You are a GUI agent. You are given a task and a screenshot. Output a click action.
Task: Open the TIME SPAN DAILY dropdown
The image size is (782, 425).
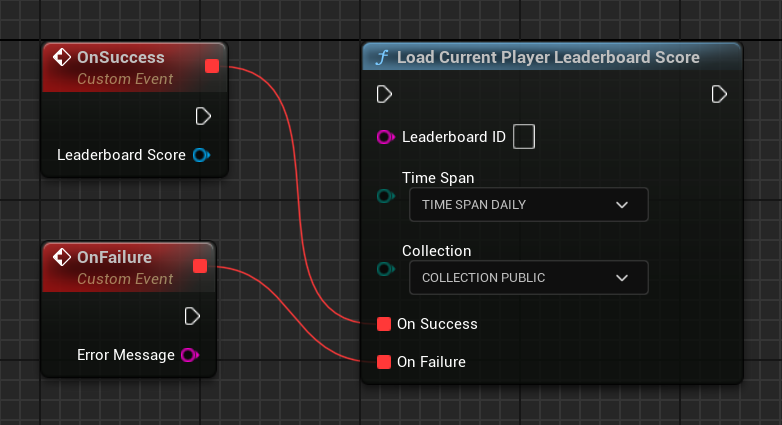(x=528, y=205)
